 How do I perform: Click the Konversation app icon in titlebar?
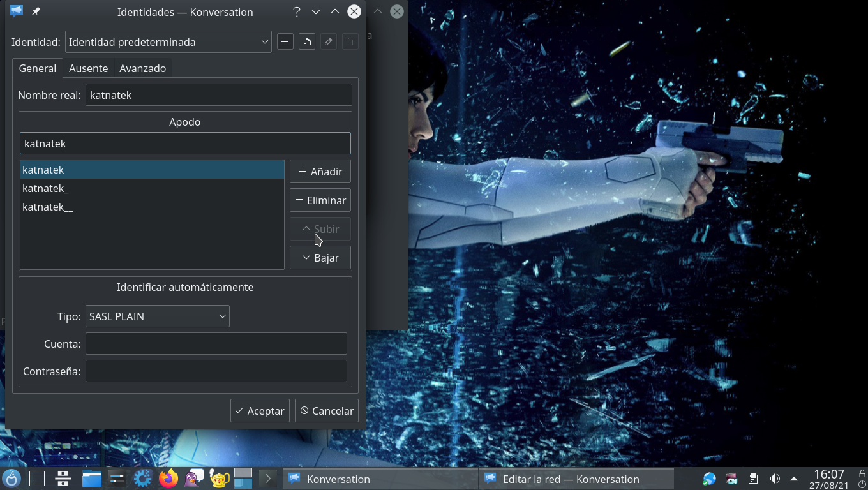tap(17, 11)
